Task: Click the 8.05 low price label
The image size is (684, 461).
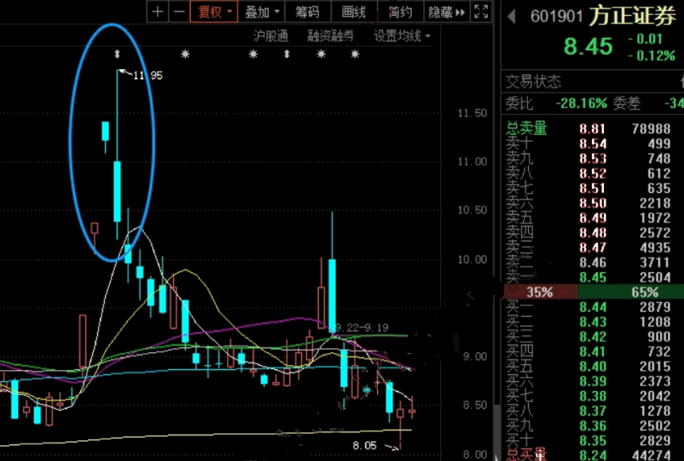Action: (364, 445)
